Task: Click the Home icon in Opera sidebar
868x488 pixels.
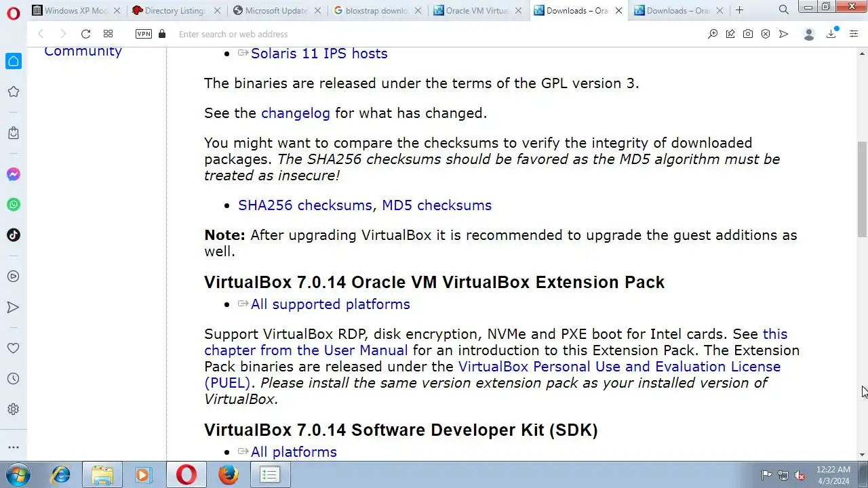Action: click(14, 61)
